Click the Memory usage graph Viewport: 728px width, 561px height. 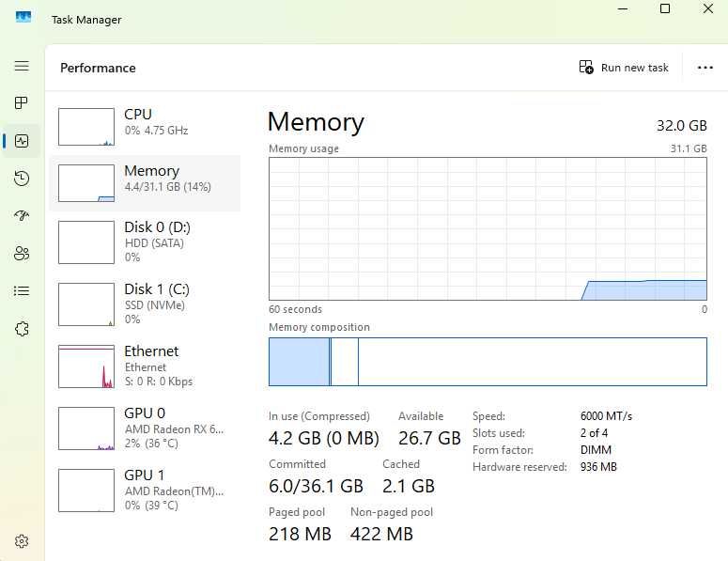(488, 228)
